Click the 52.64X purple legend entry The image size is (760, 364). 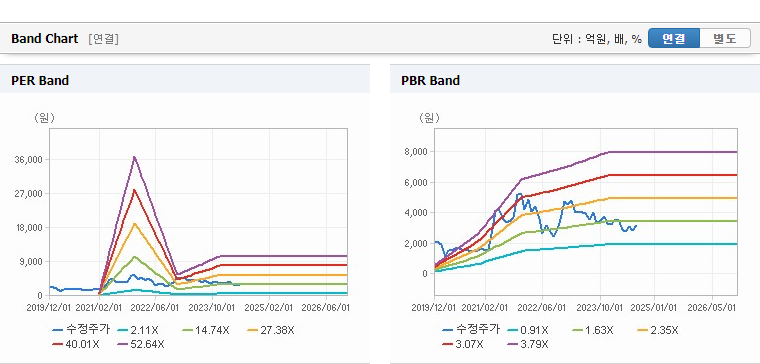141,344
